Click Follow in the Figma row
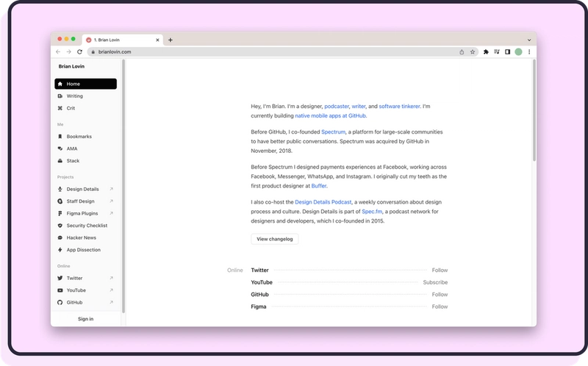 coord(440,306)
